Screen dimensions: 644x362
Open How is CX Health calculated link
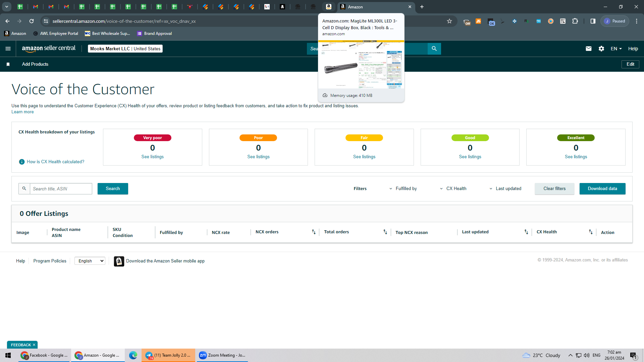point(55,162)
